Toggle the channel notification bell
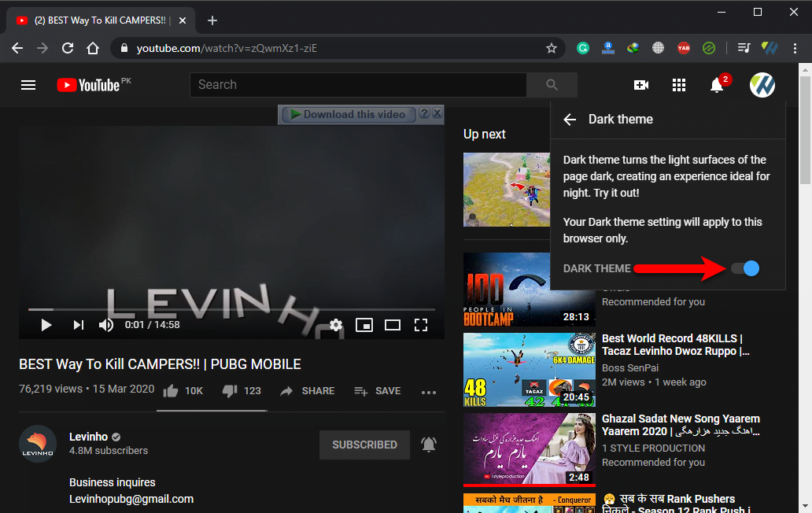Screen dimensions: 812x513 (429, 445)
